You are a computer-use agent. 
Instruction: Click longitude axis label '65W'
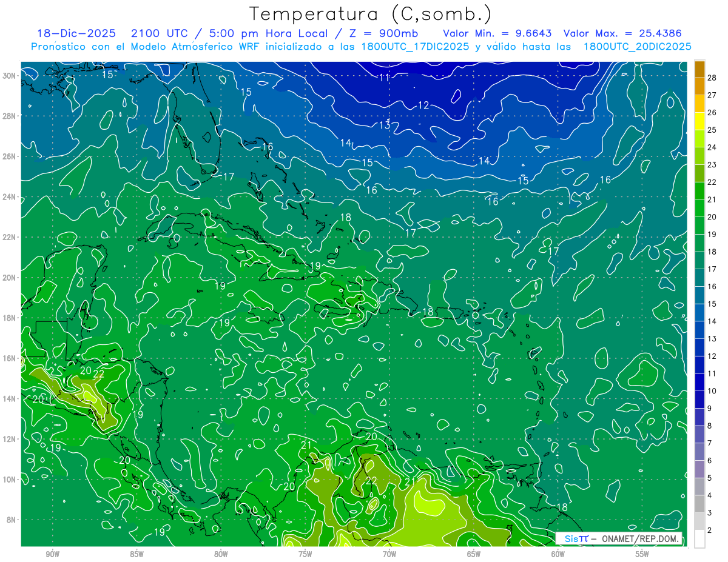[x=474, y=554]
